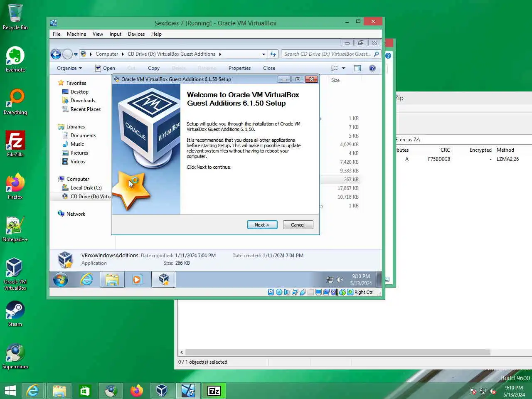Viewport: 532px width, 399px height.
Task: Click the guest tray network icon
Action: (x=330, y=280)
